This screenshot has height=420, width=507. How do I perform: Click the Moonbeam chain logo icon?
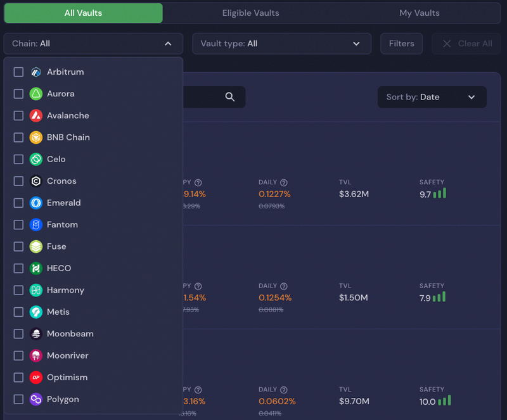click(x=36, y=334)
